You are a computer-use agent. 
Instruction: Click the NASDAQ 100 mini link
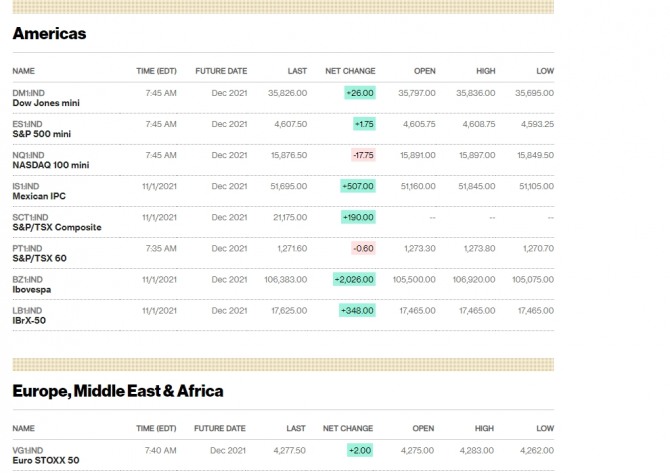[x=50, y=165]
